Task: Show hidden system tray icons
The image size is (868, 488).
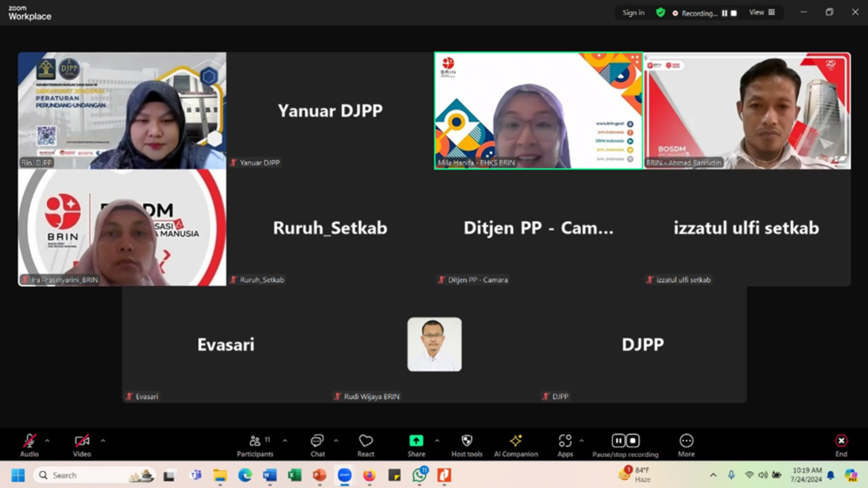Action: [713, 475]
